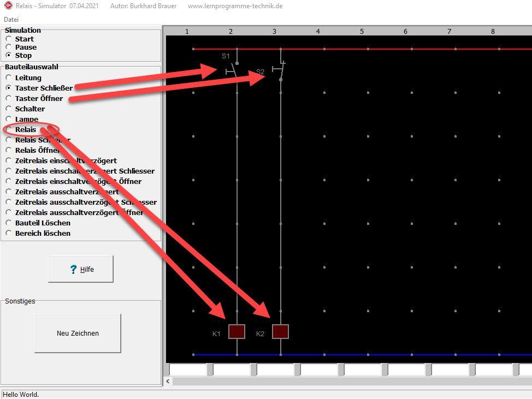532x399 pixels.
Task: Open the Datei menu
Action: [11, 19]
